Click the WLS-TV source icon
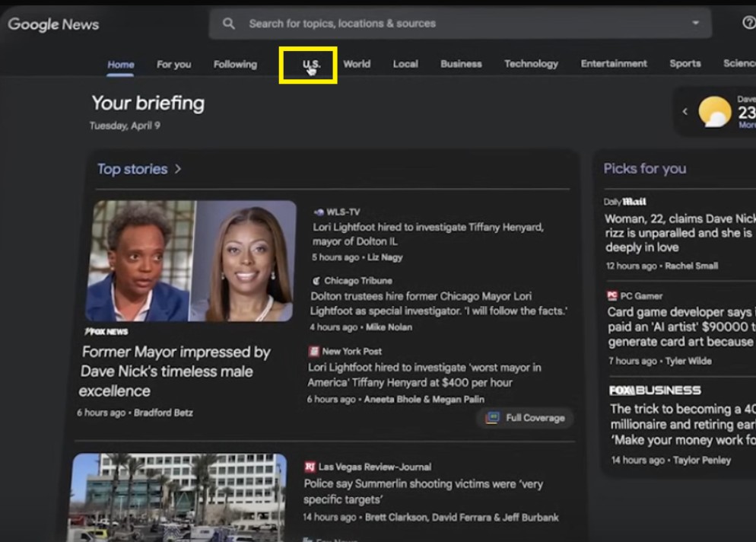The width and height of the screenshot is (756, 542). pos(319,212)
